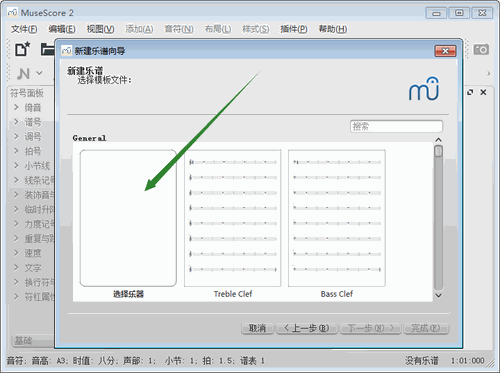Click the General category heading
This screenshot has width=500, height=373.
[x=89, y=138]
